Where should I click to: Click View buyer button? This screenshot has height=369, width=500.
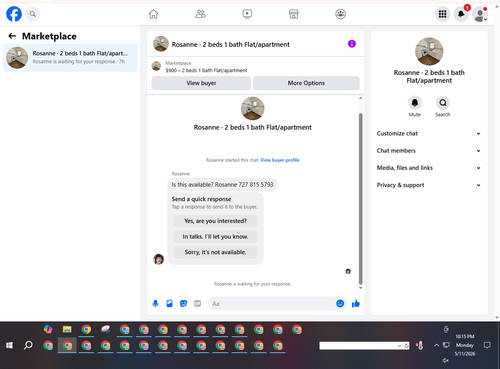click(201, 83)
